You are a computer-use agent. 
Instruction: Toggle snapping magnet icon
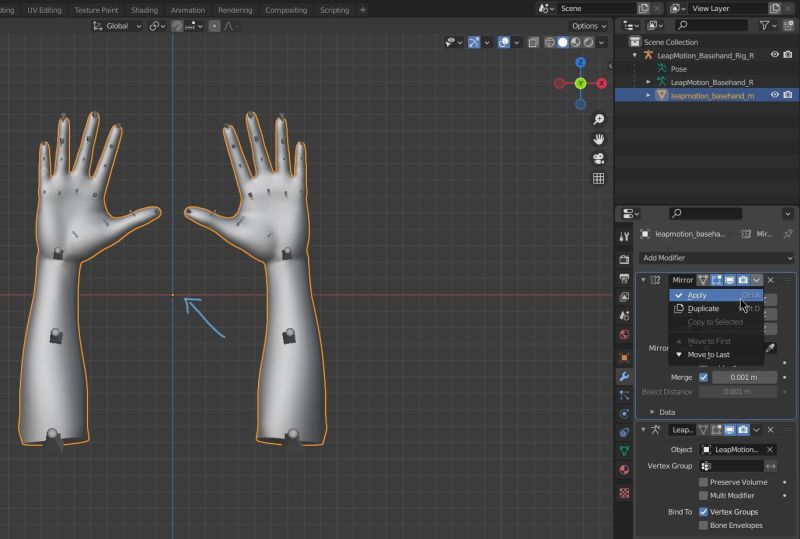[177, 26]
